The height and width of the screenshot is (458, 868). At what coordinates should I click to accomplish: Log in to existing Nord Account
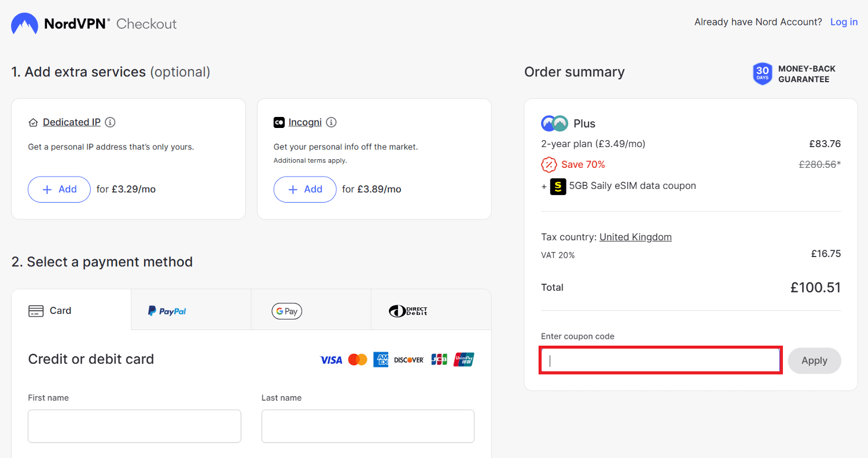844,22
